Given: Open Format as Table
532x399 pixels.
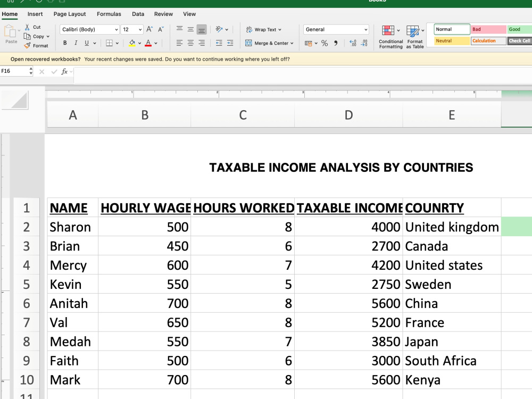Looking at the screenshot, I should [x=415, y=37].
